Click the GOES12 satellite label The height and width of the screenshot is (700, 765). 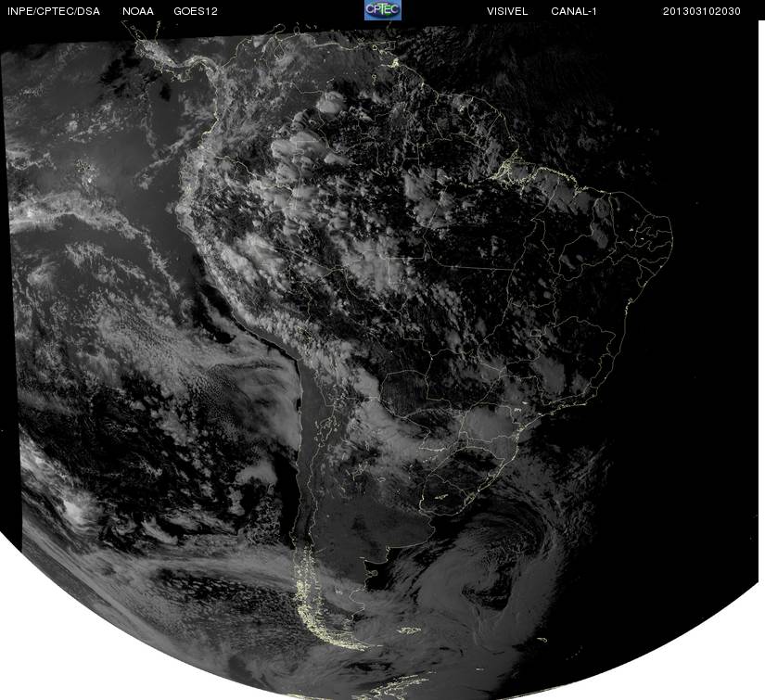click(196, 11)
